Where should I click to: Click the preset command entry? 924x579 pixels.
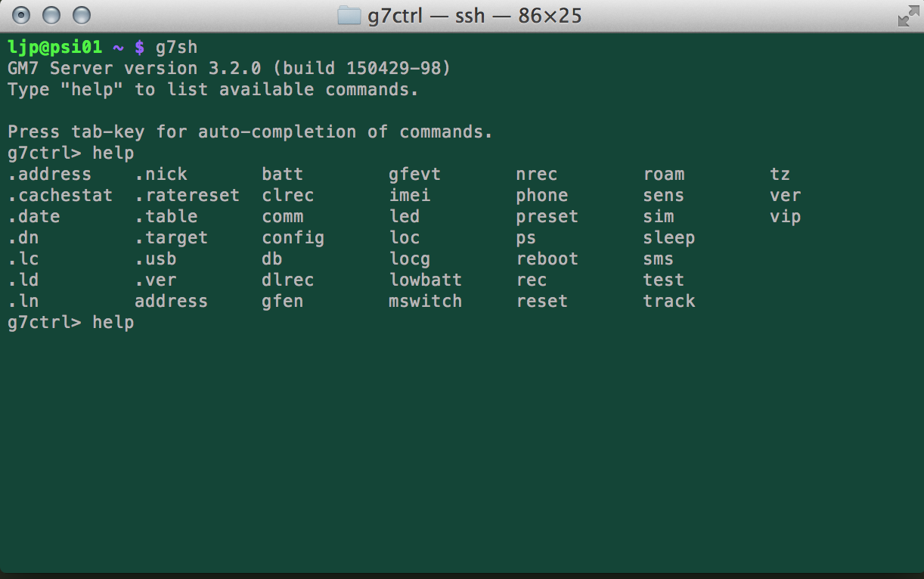pos(547,216)
